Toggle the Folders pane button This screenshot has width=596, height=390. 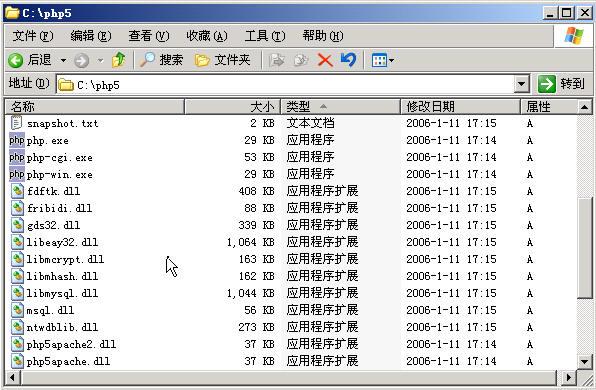(222, 60)
